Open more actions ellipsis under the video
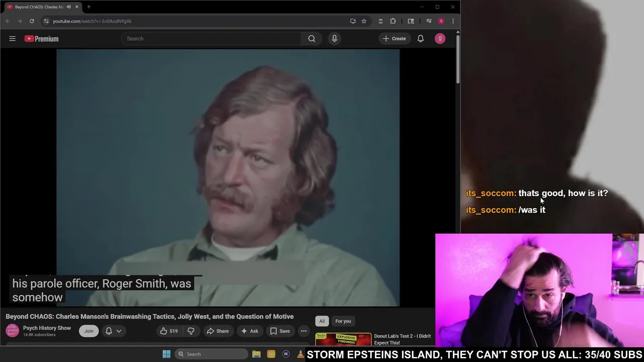 pos(304,331)
